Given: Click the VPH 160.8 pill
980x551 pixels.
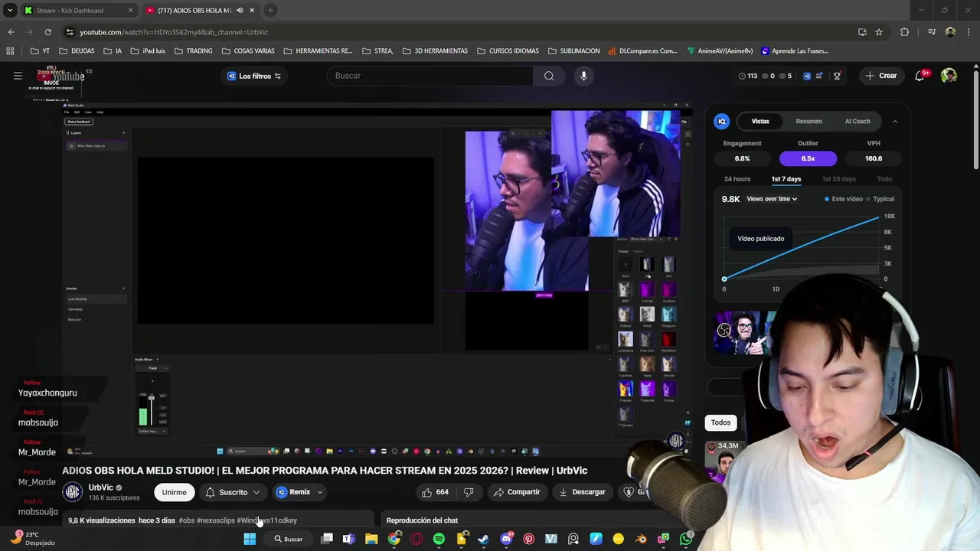Looking at the screenshot, I should (874, 158).
